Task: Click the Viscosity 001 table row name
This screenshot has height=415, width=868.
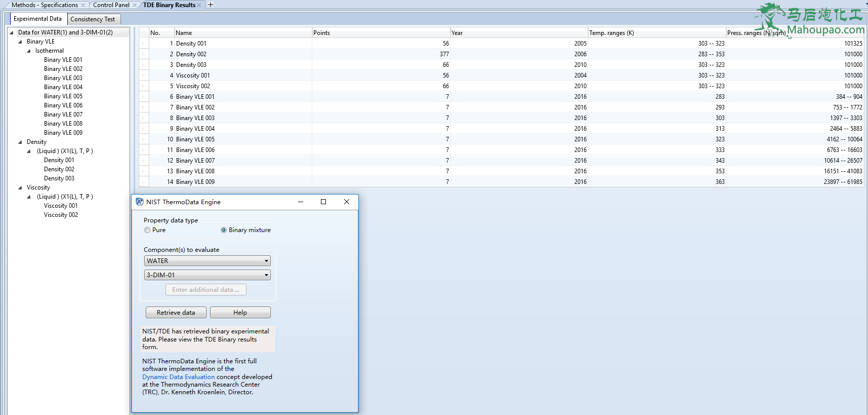Action: click(193, 76)
